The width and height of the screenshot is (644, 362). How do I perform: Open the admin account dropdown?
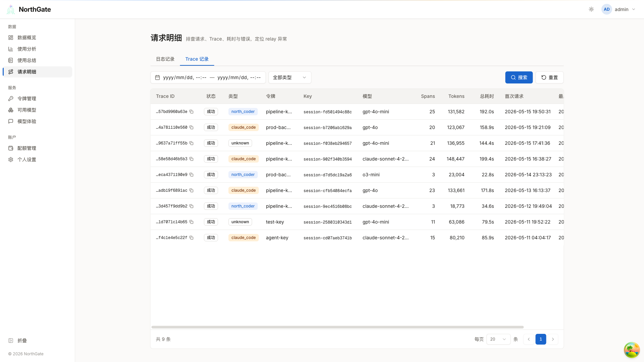pyautogui.click(x=619, y=9)
